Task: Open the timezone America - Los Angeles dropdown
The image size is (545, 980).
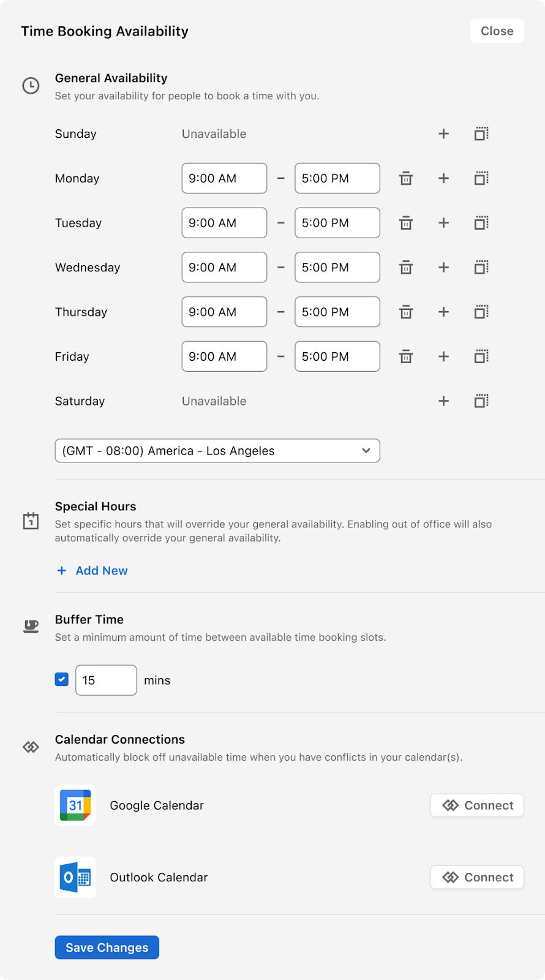Action: (217, 451)
